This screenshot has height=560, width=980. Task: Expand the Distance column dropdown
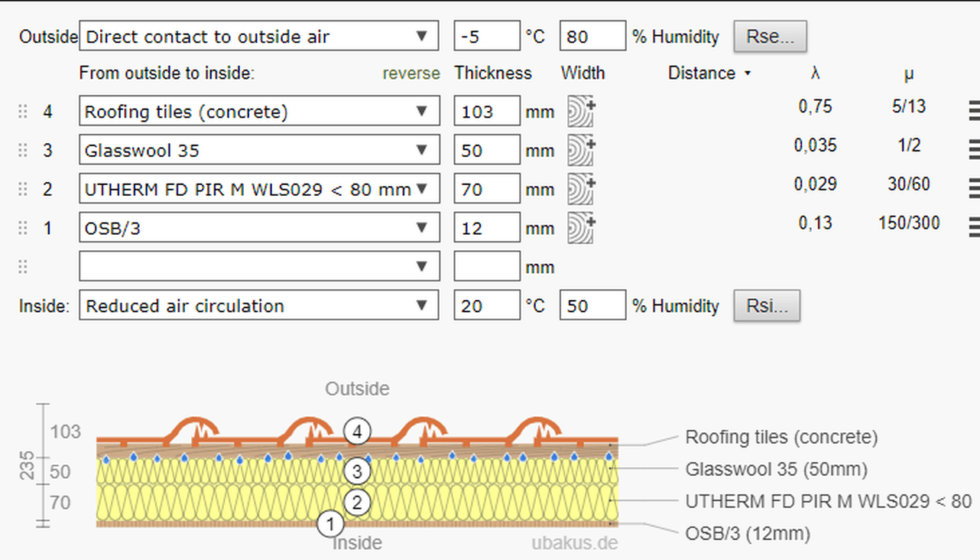pos(709,73)
